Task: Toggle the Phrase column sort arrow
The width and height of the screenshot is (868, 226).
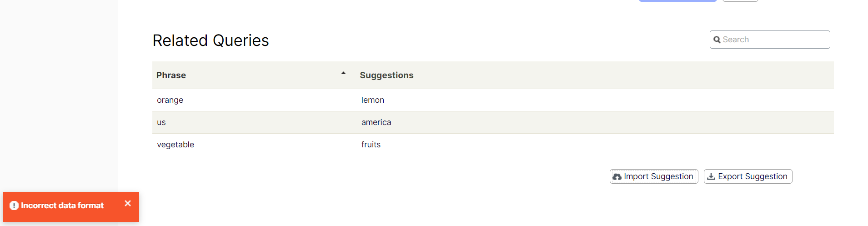Action: click(x=343, y=73)
